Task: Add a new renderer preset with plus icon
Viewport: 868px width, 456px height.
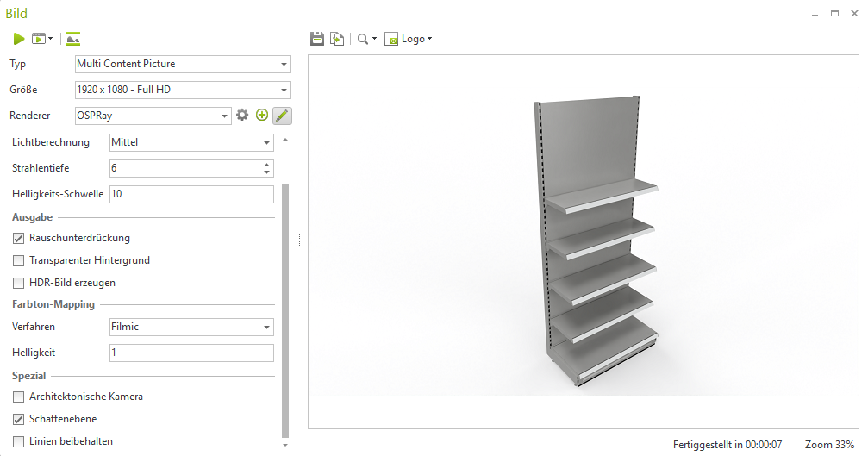Action: point(262,116)
